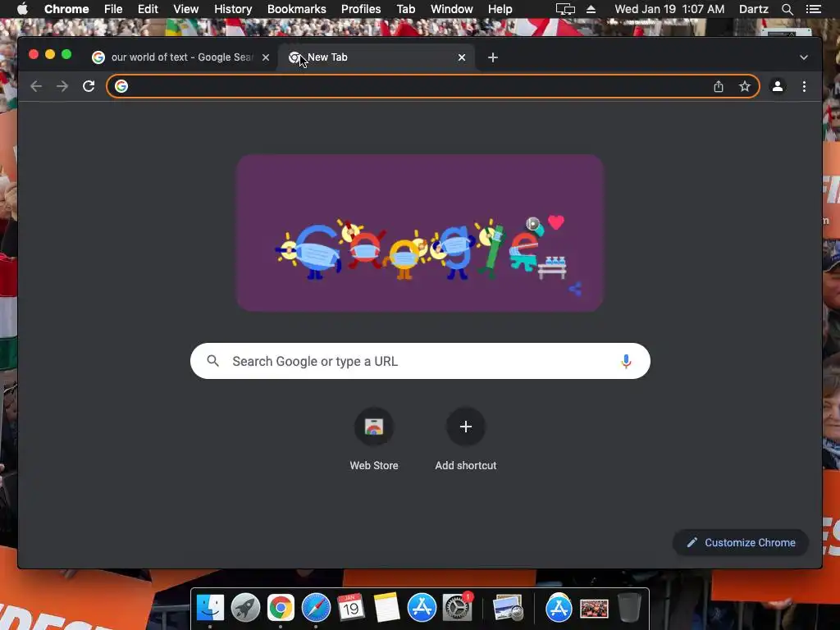Viewport: 840px width, 630px height.
Task: Open Launchpad from the Dock
Action: 246,608
